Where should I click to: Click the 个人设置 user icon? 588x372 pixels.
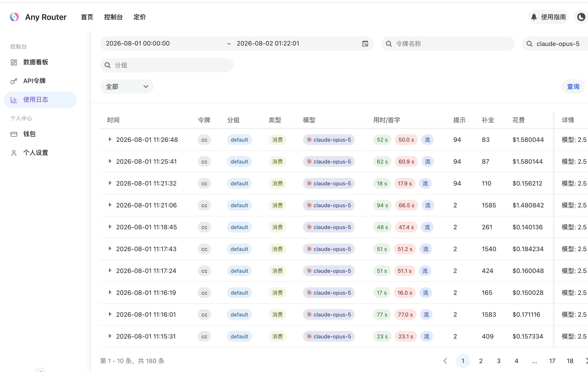pyautogui.click(x=14, y=153)
